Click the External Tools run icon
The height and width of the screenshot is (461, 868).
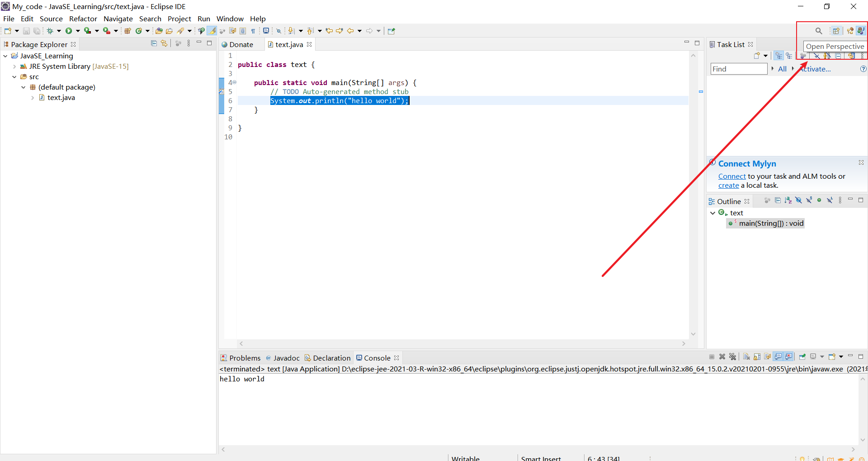pos(107,31)
